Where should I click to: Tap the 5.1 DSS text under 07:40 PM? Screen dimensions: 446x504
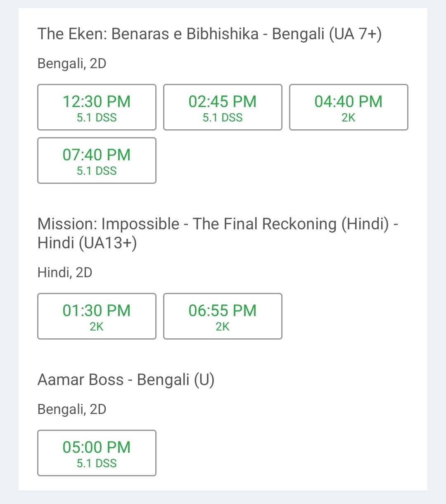click(97, 171)
